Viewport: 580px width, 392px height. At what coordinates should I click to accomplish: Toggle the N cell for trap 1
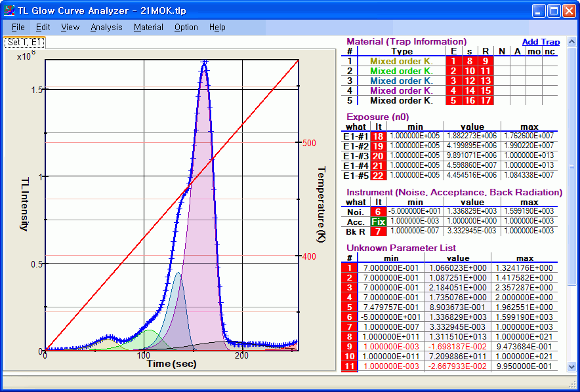502,61
